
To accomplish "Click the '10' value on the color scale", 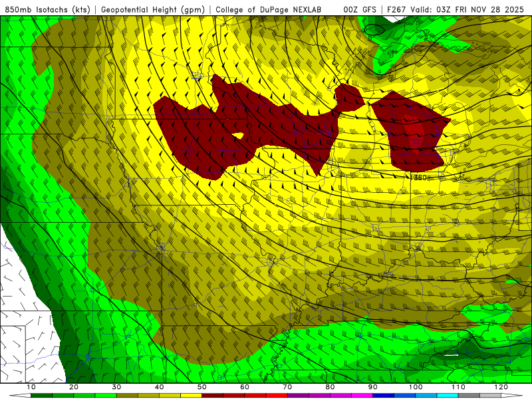I will coord(31,387).
